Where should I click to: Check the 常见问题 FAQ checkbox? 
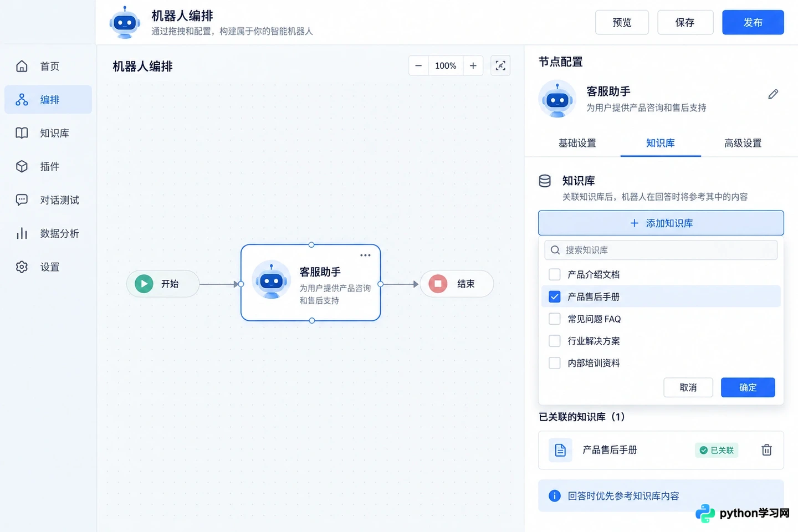(554, 319)
